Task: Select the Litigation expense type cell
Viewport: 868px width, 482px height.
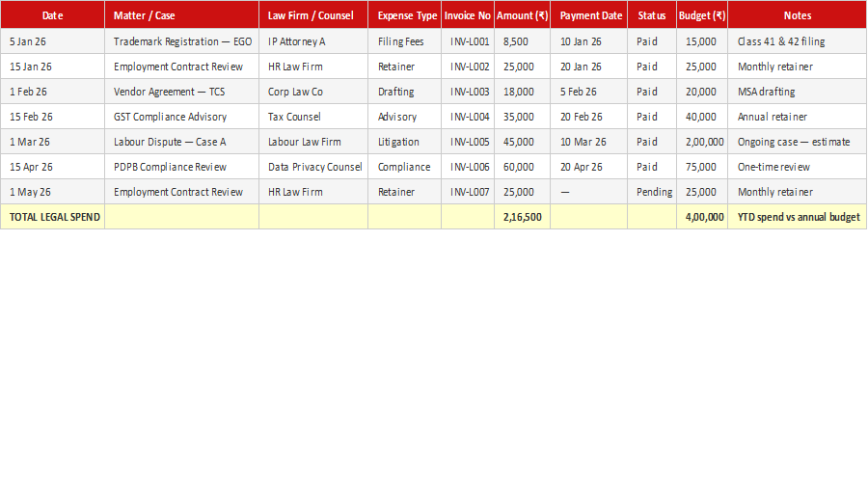Action: 405,142
